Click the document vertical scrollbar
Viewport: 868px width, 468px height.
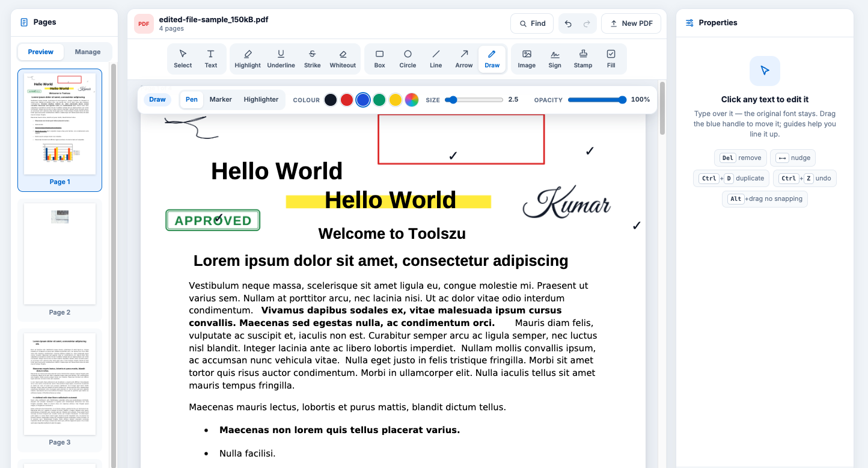point(662,108)
